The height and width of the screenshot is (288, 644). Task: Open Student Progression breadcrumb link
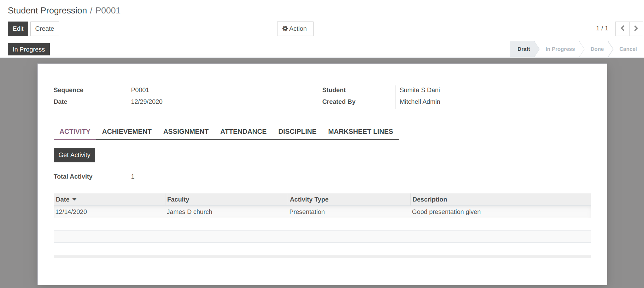tap(47, 11)
